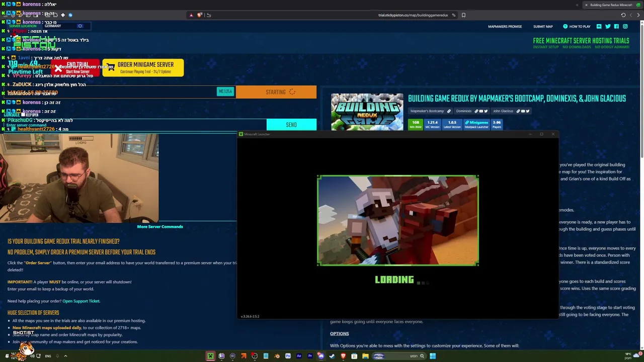Open John Glacious Twitter icon
The height and width of the screenshot is (362, 644).
528,111
